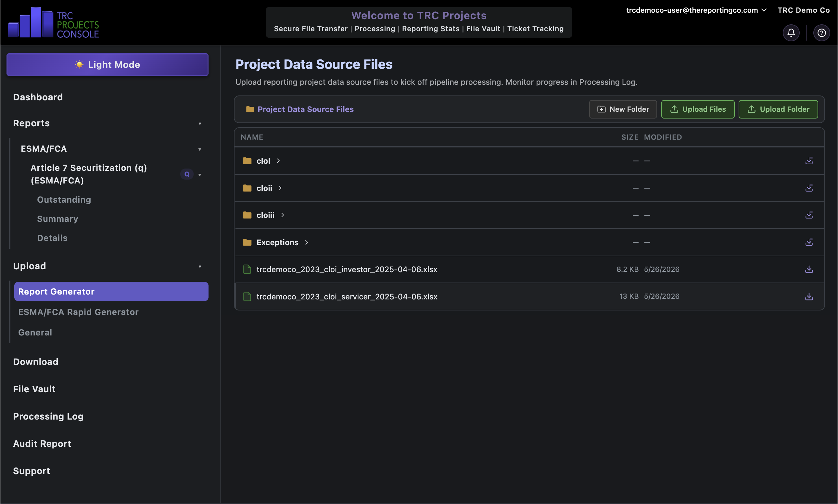Viewport: 838px width, 504px height.
Task: Go to Dashboard
Action: tap(38, 97)
